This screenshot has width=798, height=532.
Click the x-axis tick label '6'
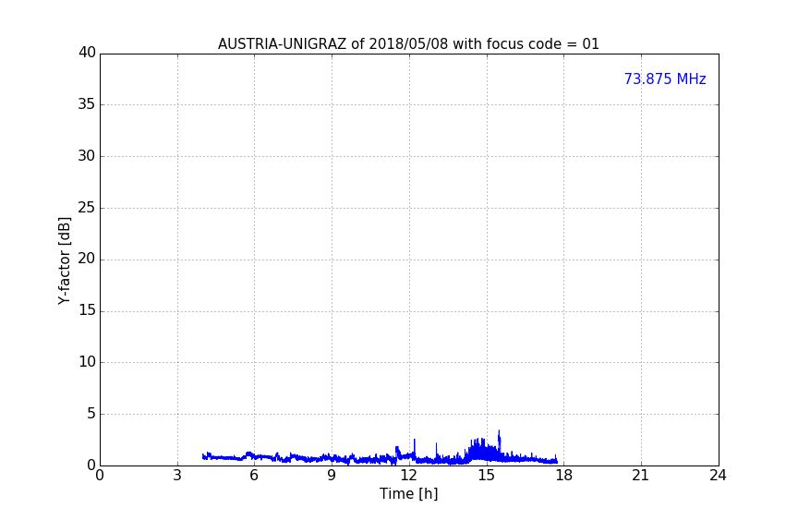pyautogui.click(x=254, y=476)
